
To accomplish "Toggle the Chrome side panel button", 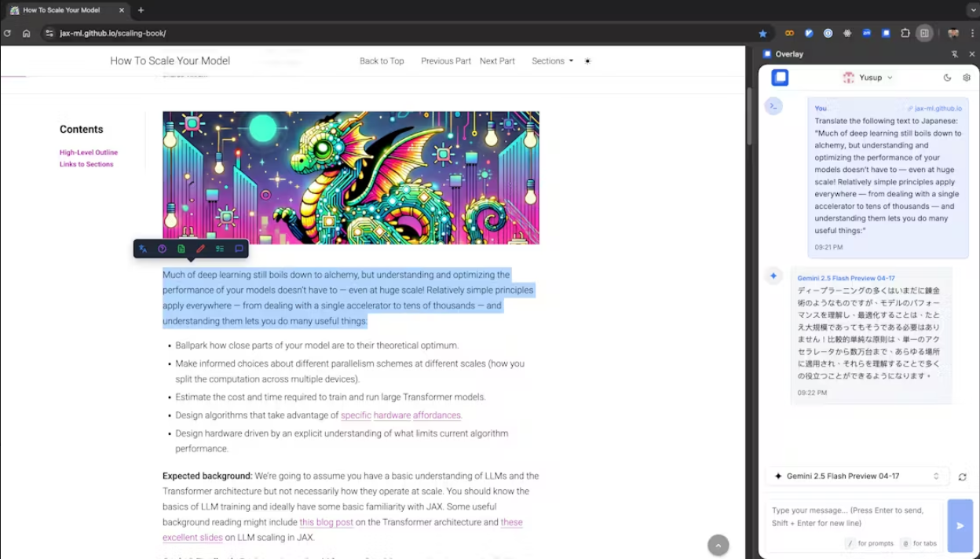I will point(925,34).
